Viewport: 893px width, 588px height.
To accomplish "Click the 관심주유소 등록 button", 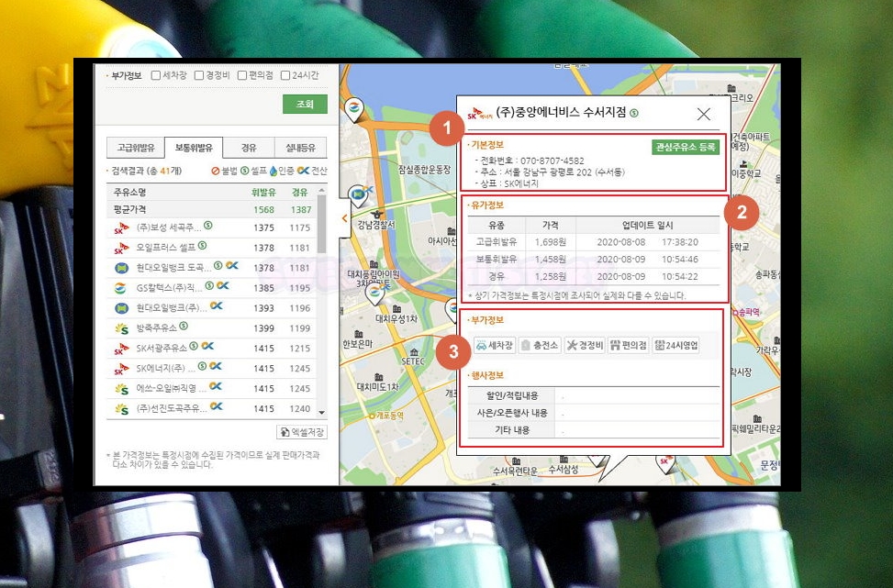I will (x=686, y=147).
